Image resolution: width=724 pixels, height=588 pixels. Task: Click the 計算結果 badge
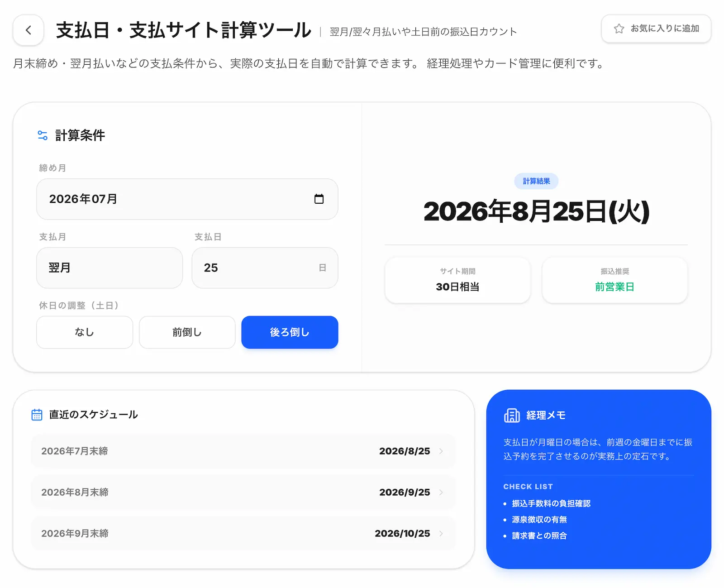(536, 181)
